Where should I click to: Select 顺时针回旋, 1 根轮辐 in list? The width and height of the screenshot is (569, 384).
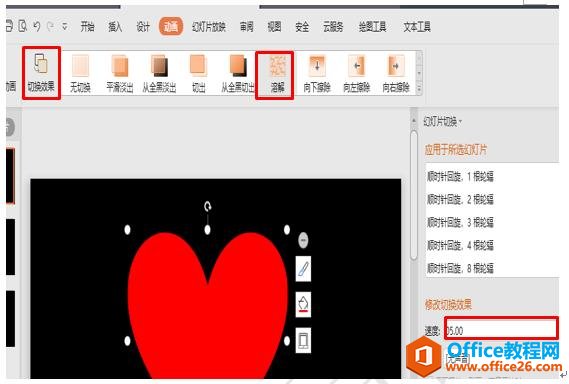pyautogui.click(x=492, y=177)
